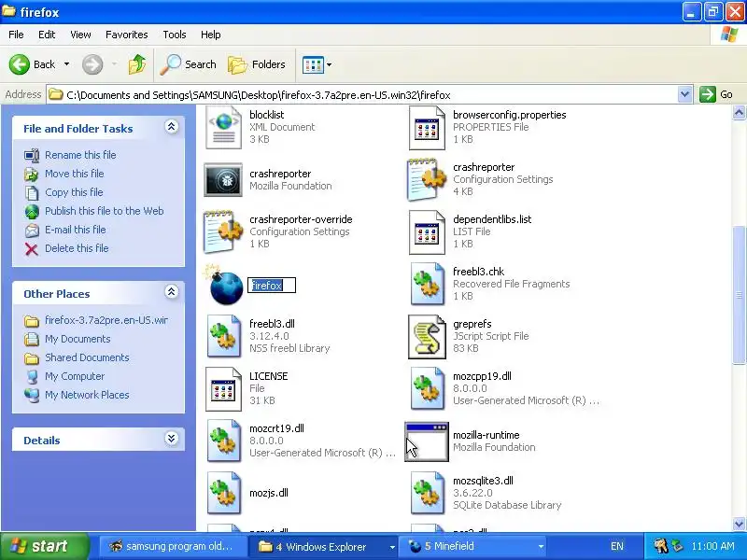Select the mozilla-runtime application icon
The width and height of the screenshot is (747, 560).
coord(427,441)
